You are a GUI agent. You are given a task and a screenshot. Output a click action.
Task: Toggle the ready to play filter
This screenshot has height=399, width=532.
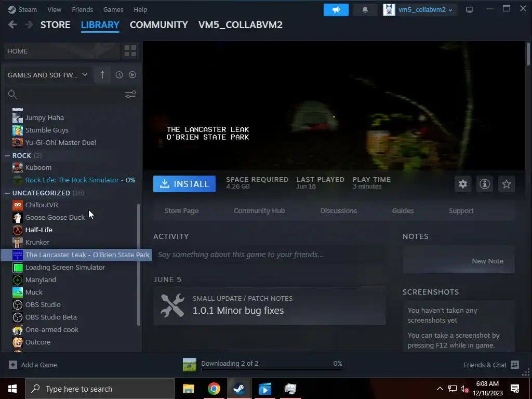pyautogui.click(x=132, y=75)
